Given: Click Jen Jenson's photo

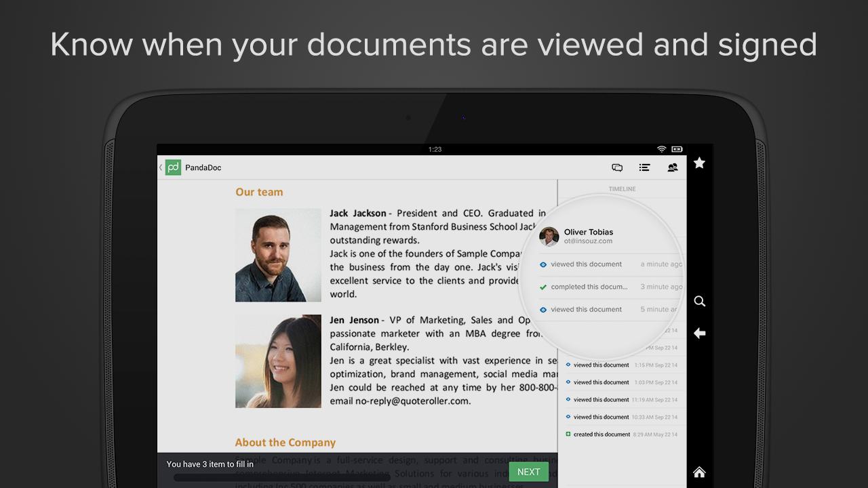Looking at the screenshot, I should pos(278,361).
